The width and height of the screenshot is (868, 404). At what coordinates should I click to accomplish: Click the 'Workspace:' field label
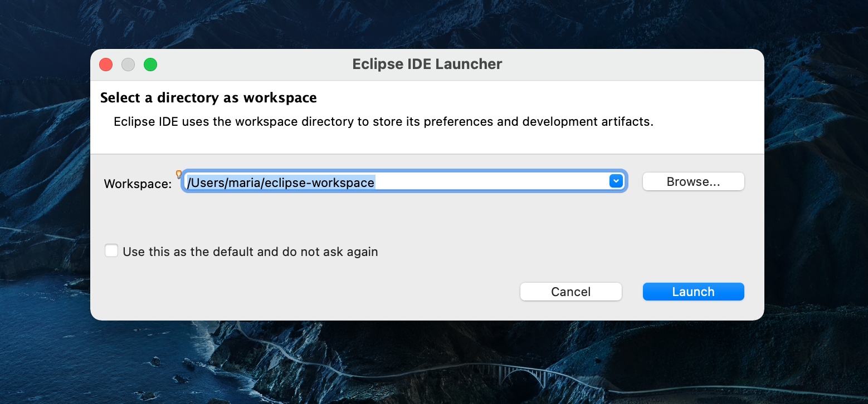[138, 184]
